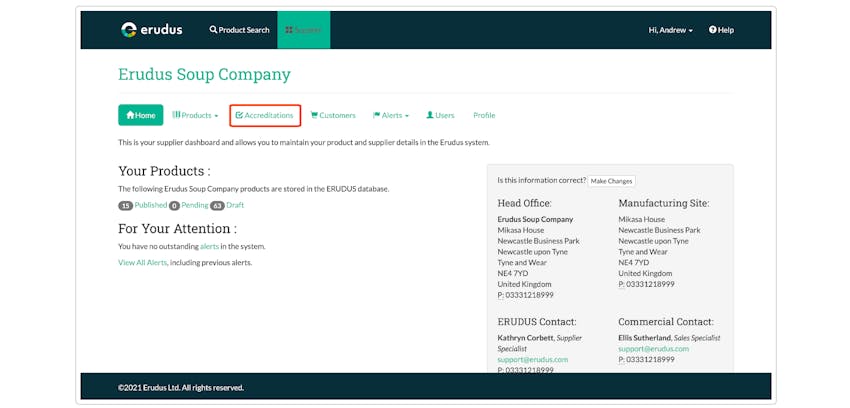Open the Help link in the header
850x408 pixels.
(721, 30)
